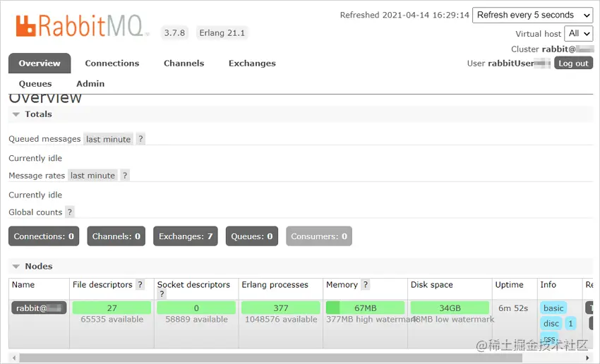Open help for Global counts
600x364 pixels.
[x=70, y=212]
